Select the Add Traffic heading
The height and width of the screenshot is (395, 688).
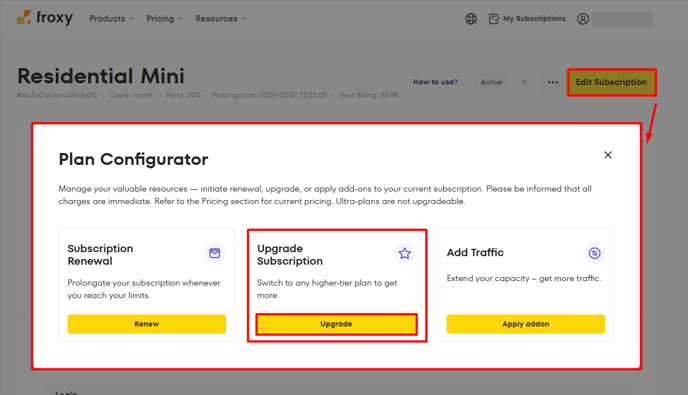pyautogui.click(x=475, y=252)
